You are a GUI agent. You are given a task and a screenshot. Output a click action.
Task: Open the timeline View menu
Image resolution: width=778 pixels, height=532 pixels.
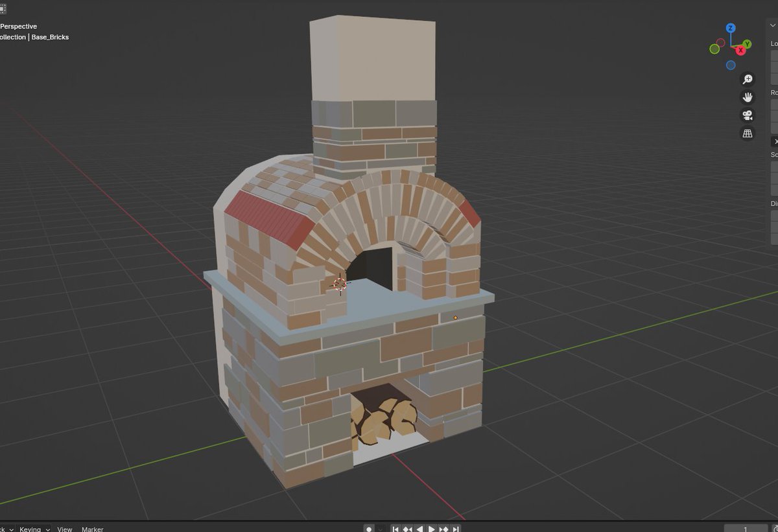click(x=65, y=529)
